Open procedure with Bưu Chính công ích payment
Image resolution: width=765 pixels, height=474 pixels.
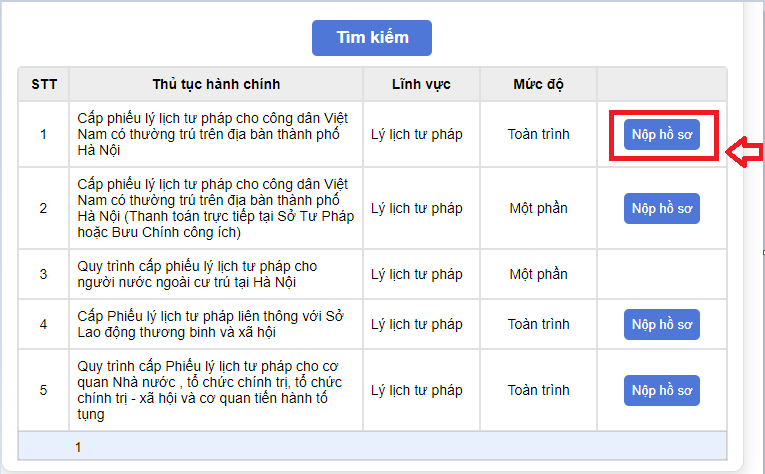click(216, 208)
